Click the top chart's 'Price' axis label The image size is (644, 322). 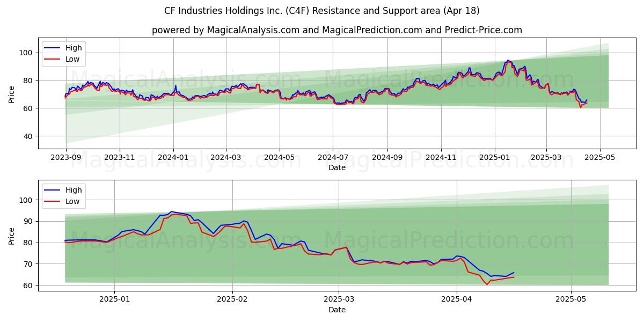[12, 94]
